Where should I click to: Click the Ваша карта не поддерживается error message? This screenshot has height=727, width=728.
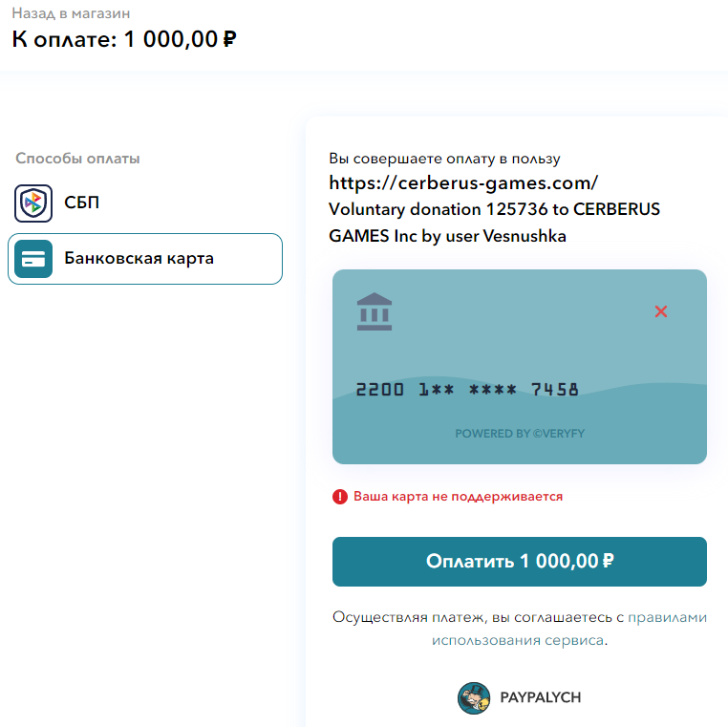pos(458,497)
